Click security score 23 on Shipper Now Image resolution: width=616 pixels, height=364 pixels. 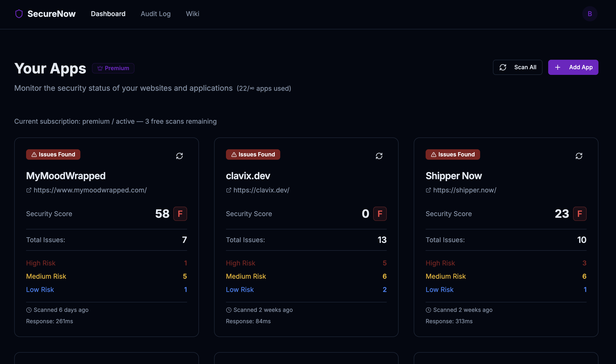(561, 214)
